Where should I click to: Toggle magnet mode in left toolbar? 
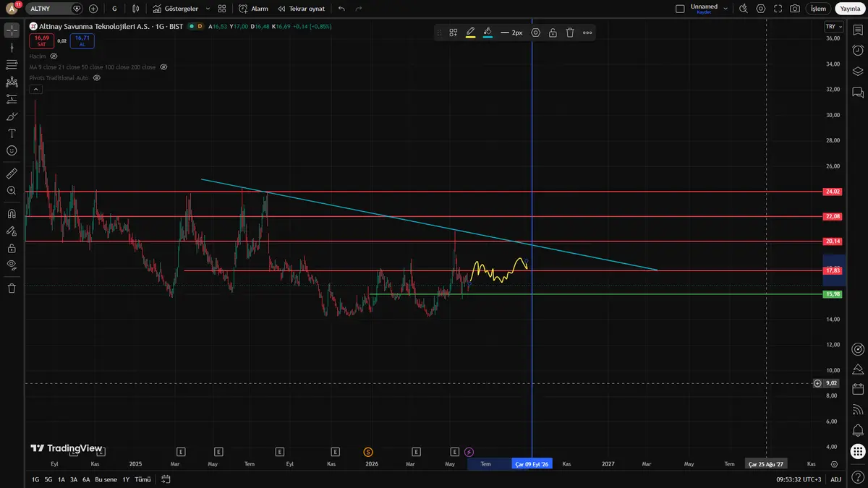[x=12, y=214]
